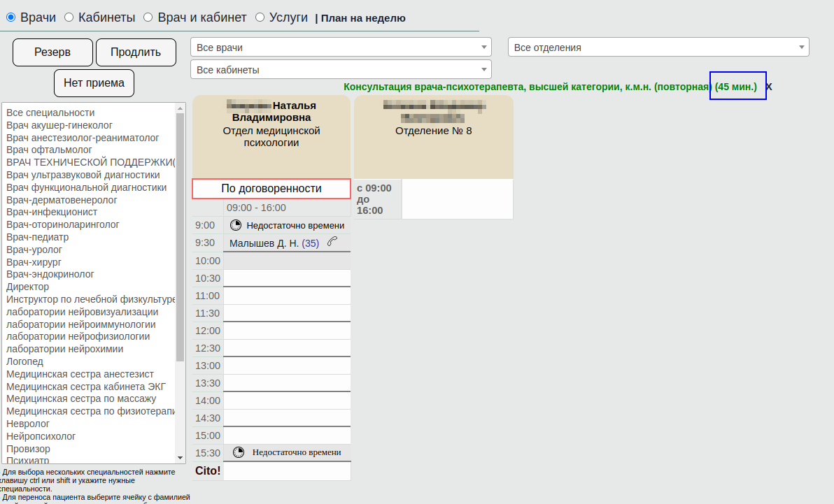Click the clock icon at 15:30 slot
The image size is (834, 504).
coord(239,452)
